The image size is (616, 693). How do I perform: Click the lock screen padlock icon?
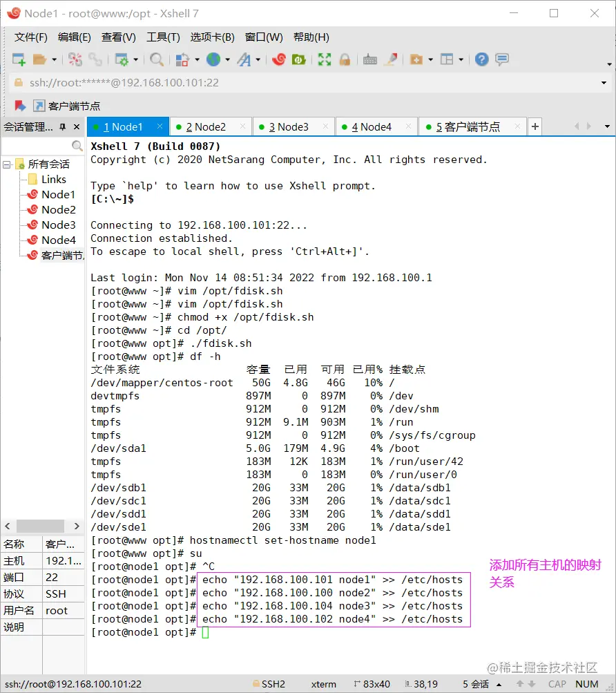(x=345, y=59)
